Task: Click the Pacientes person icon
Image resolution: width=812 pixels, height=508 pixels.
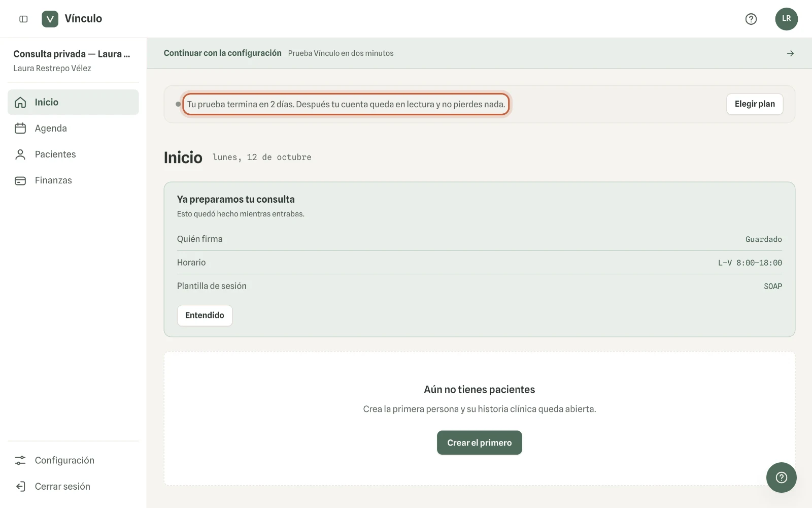Action: coord(20,154)
